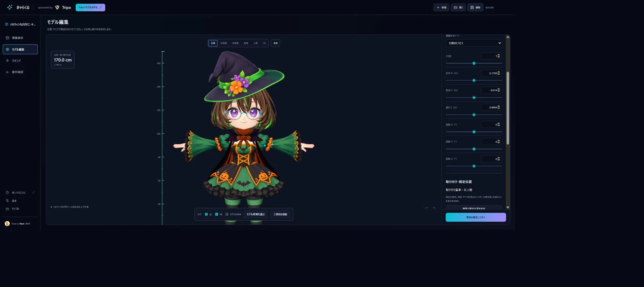Click the Made by Nano avatar

click(x=7, y=223)
